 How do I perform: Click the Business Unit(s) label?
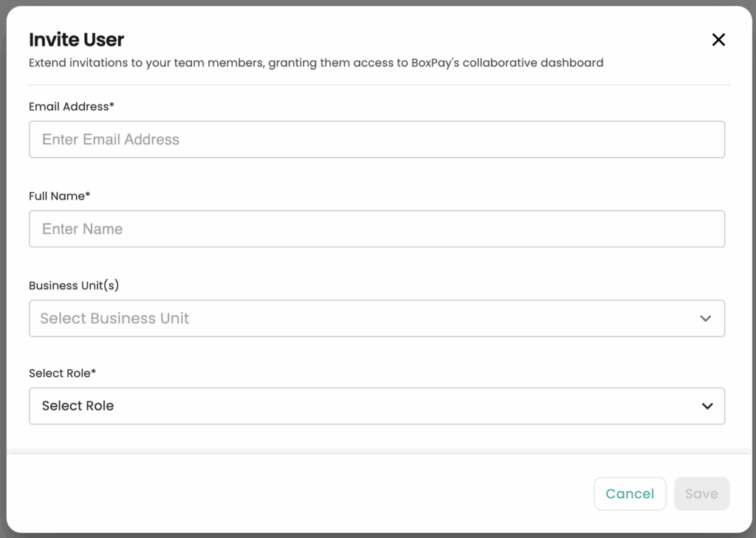(x=74, y=286)
